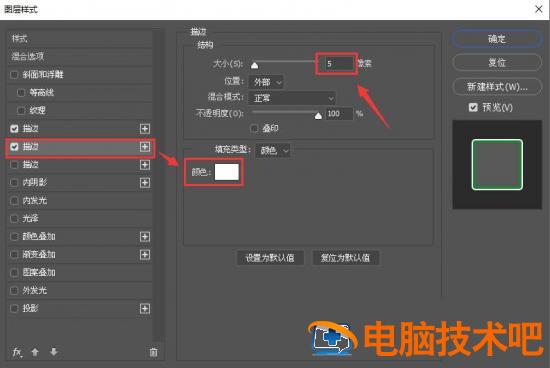Viewport: 550px width, 368px height.
Task: Select the 投影 row label
Action: click(31, 308)
